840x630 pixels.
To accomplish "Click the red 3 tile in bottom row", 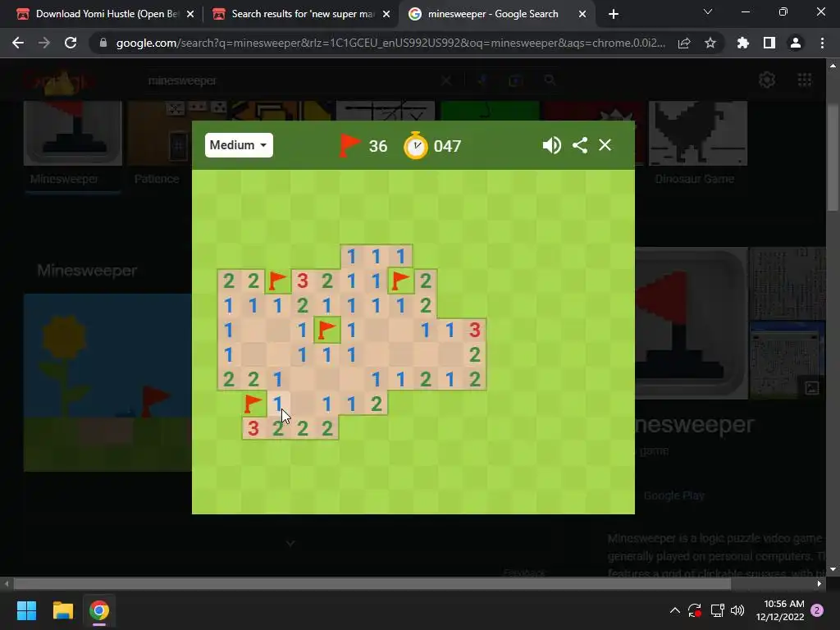I will point(253,428).
